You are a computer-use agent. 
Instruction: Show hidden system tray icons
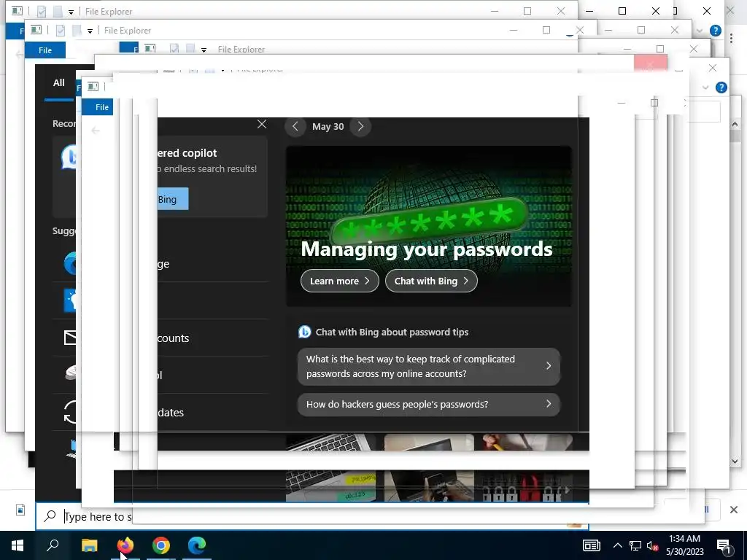click(x=617, y=545)
